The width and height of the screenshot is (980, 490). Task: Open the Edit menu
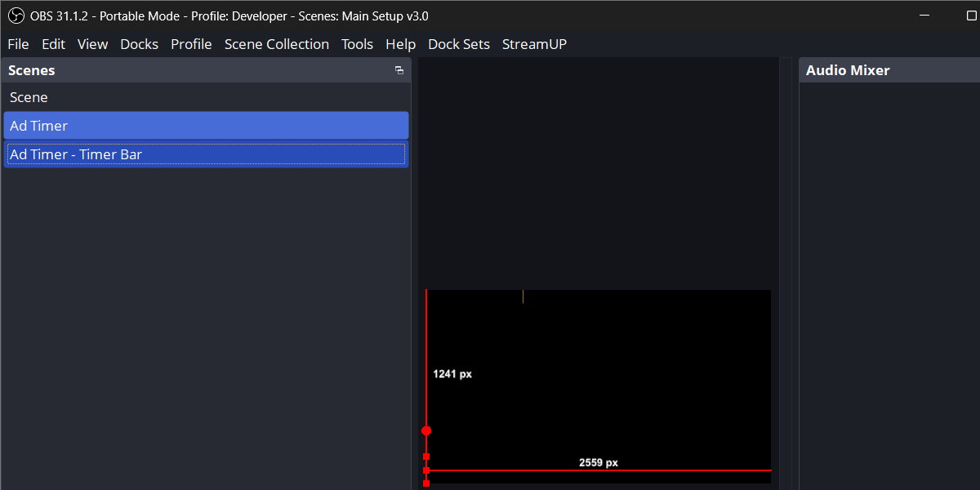tap(53, 44)
